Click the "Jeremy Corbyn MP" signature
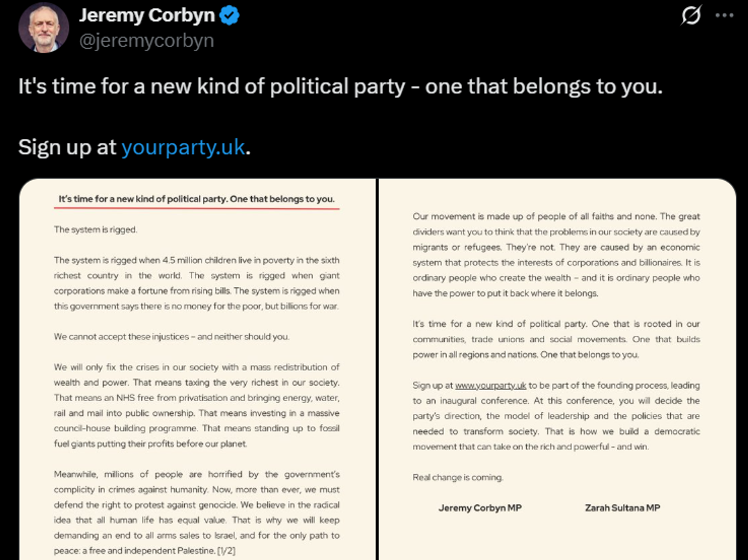Viewport: 748px width, 560px height. coord(480,508)
